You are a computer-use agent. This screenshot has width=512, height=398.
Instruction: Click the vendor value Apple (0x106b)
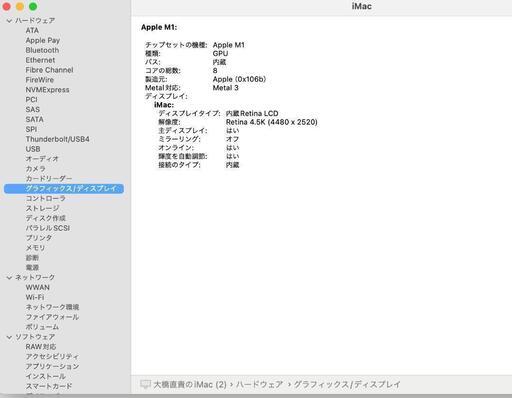[x=239, y=79]
